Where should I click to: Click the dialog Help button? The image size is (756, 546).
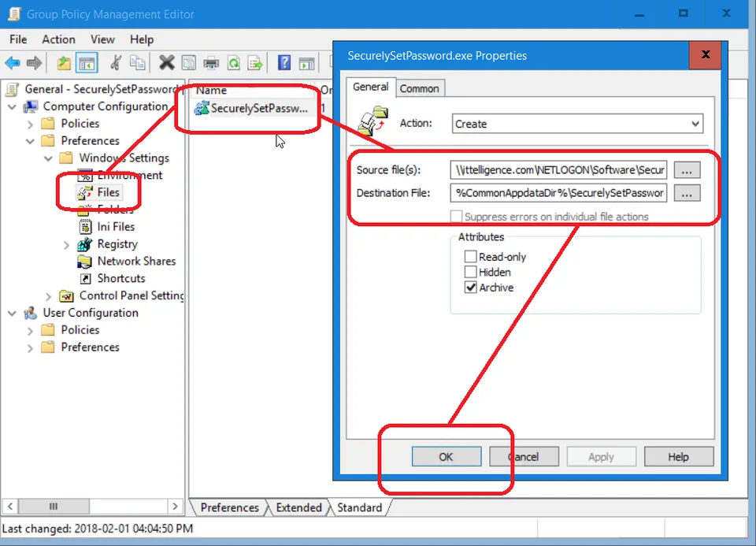pyautogui.click(x=678, y=456)
